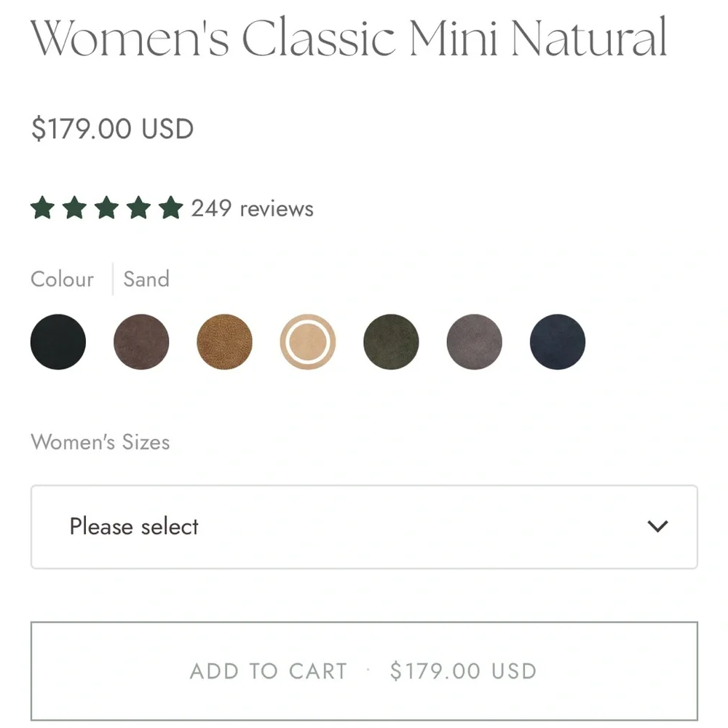The height and width of the screenshot is (728, 728).
Task: Click the third rating star
Action: [106, 208]
